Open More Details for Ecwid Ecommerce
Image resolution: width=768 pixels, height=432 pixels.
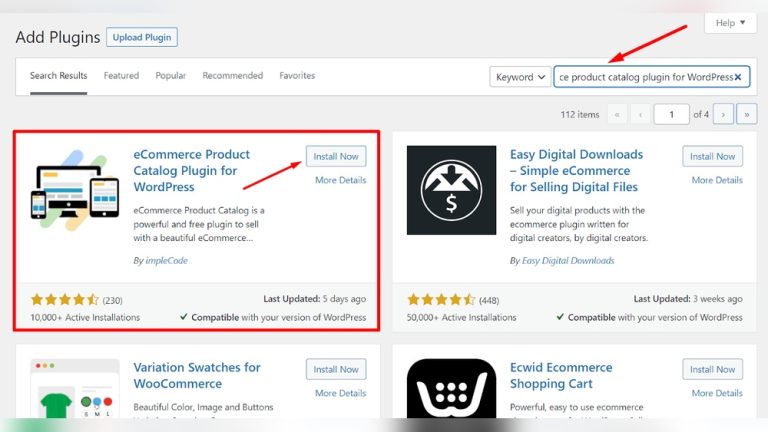pyautogui.click(x=717, y=393)
